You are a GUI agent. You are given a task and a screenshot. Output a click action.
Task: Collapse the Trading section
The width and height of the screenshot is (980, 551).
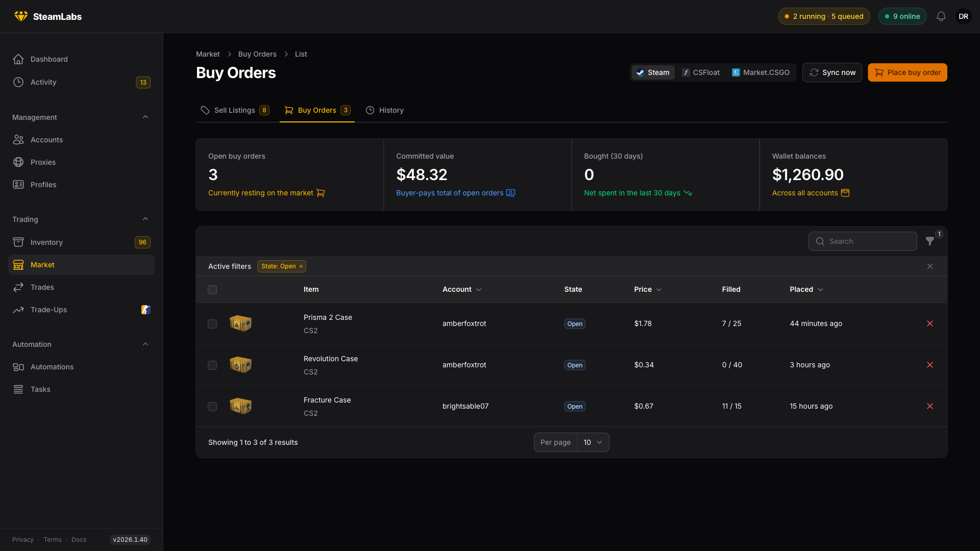pos(145,219)
